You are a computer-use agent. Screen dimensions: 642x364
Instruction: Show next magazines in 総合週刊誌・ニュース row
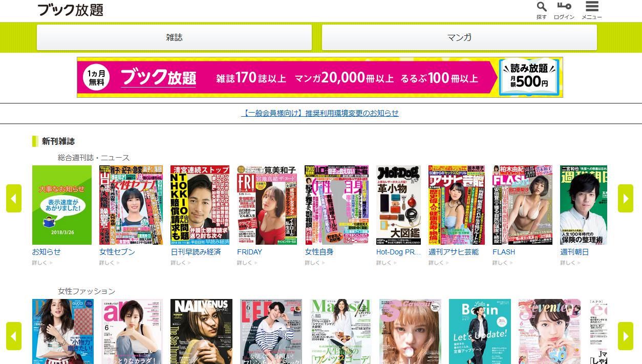[626, 198]
